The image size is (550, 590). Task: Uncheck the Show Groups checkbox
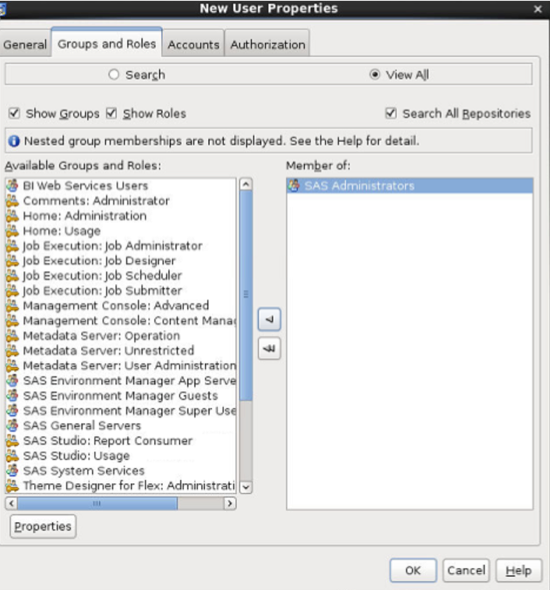pyautogui.click(x=14, y=113)
